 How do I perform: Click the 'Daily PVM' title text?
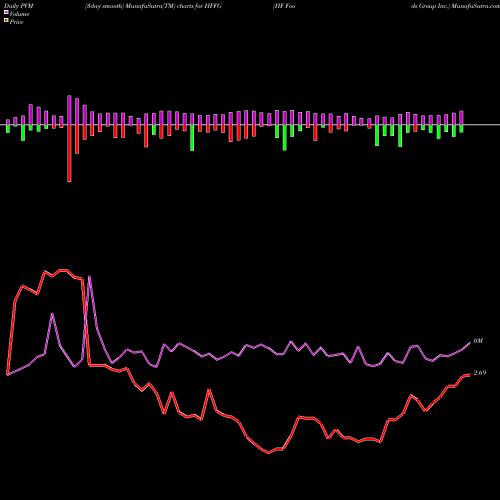point(19,6)
